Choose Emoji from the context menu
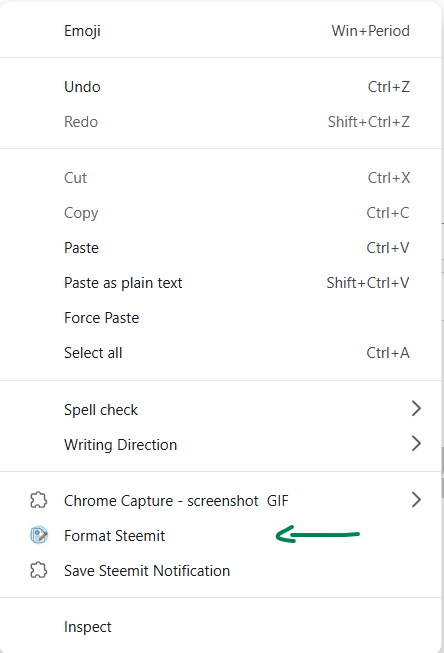Image resolution: width=444 pixels, height=653 pixels. [221, 31]
